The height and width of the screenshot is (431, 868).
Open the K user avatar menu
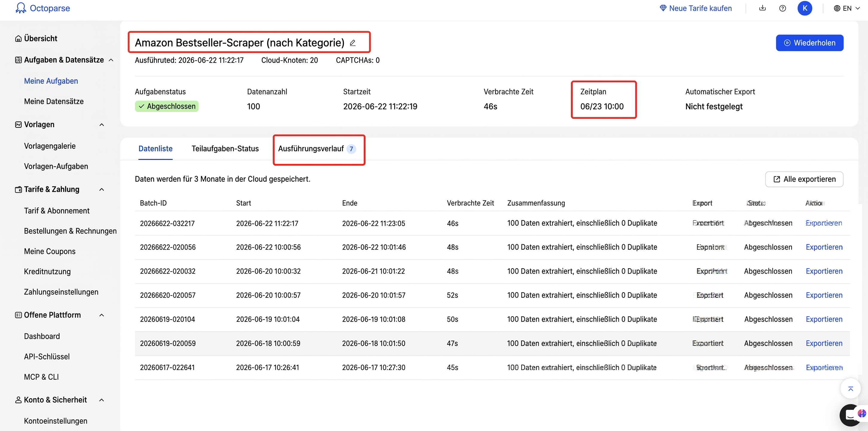point(805,8)
